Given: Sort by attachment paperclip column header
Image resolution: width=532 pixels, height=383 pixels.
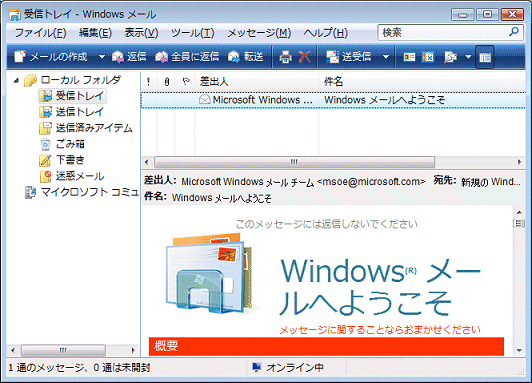Looking at the screenshot, I should [x=166, y=81].
